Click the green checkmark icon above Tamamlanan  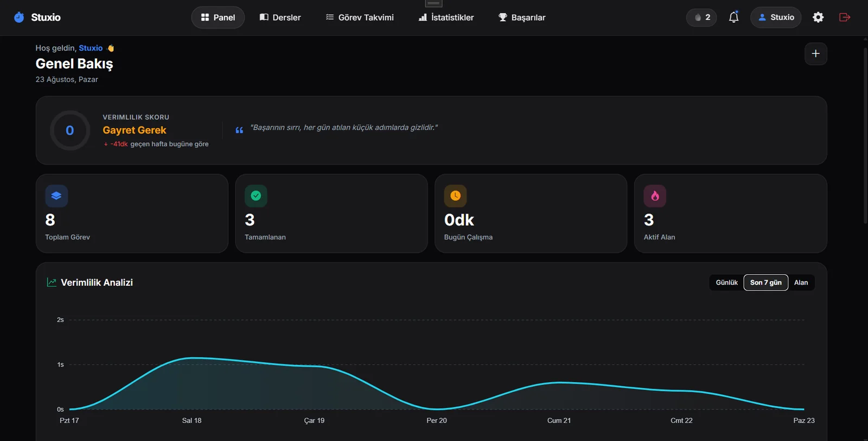pos(256,196)
